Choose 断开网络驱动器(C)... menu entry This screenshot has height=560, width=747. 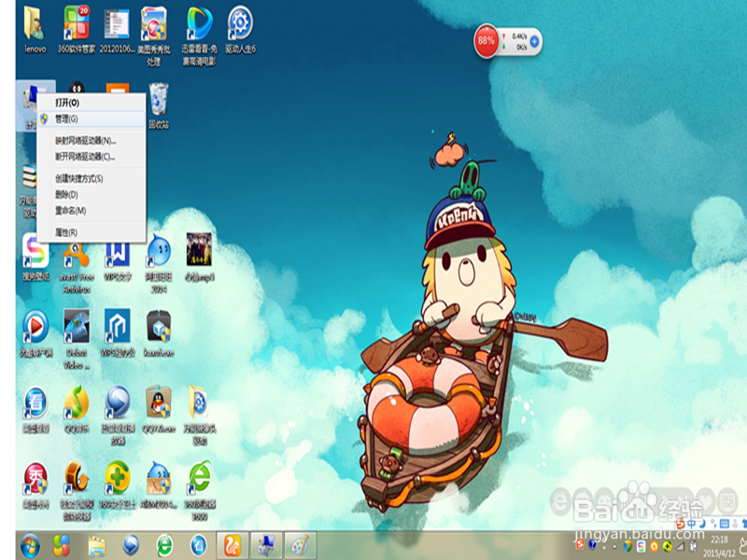click(x=91, y=157)
